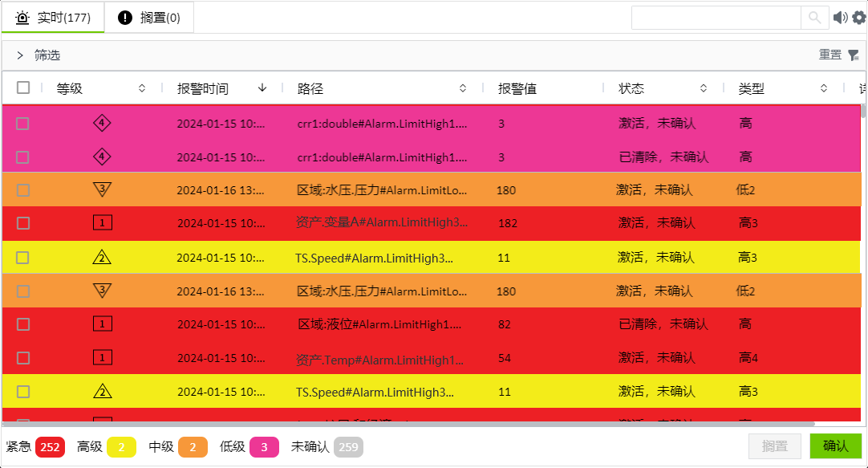Click the level 1 square icon for 资产.变量A row
This screenshot has height=468, width=868.
pyautogui.click(x=102, y=222)
